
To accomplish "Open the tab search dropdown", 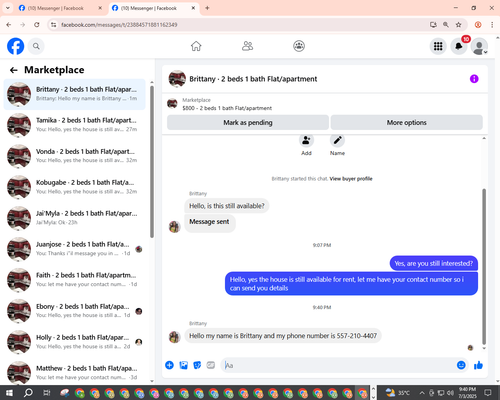I will pyautogui.click(x=7, y=8).
